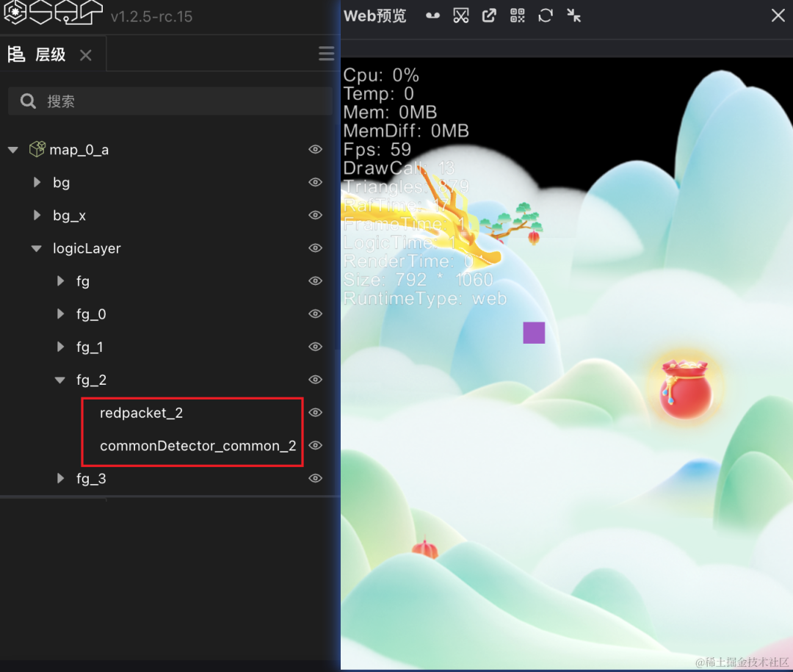Click the pine tree with lantern in preview
793x672 pixels.
512,223
